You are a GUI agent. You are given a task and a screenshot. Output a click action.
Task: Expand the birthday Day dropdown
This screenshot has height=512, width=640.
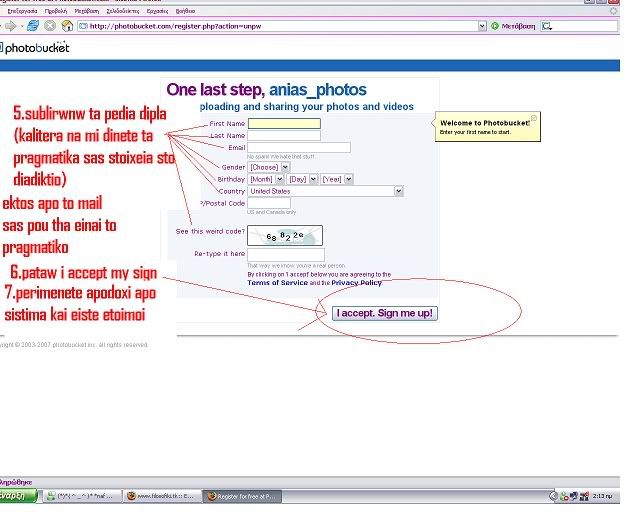tap(300, 179)
